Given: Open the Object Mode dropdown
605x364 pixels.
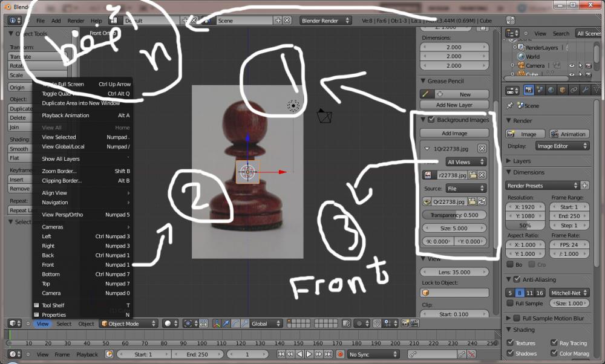Looking at the screenshot, I should [x=129, y=323].
